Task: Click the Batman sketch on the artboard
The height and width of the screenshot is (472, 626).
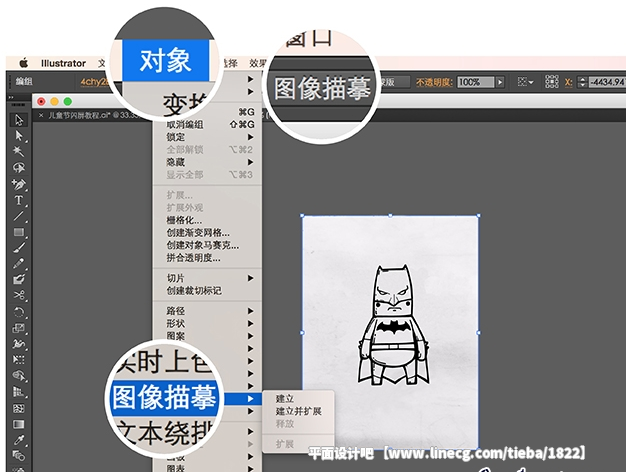Action: tap(393, 325)
